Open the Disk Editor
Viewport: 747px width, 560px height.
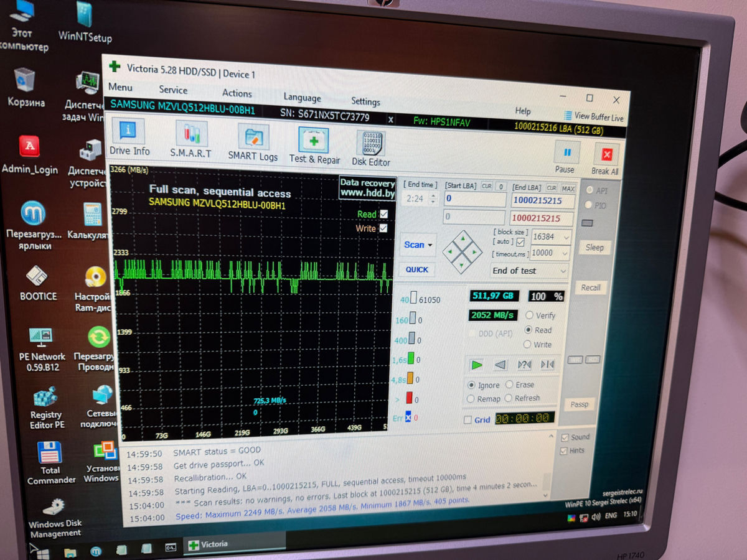[x=371, y=147]
